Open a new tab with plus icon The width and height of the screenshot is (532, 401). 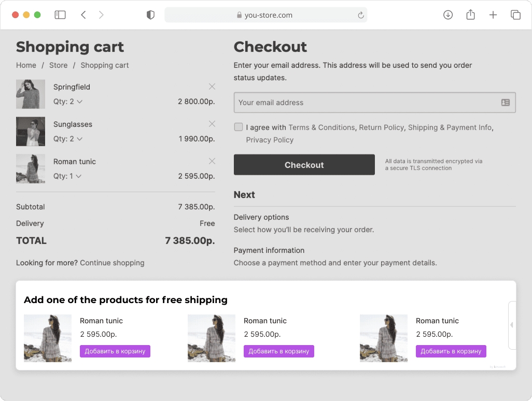pos(493,15)
